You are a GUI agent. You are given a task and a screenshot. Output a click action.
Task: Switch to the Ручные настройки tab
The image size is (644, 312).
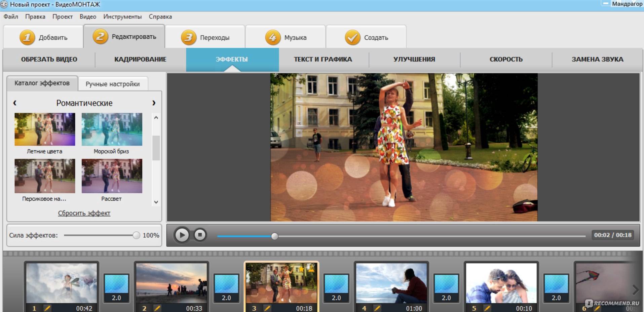(113, 84)
